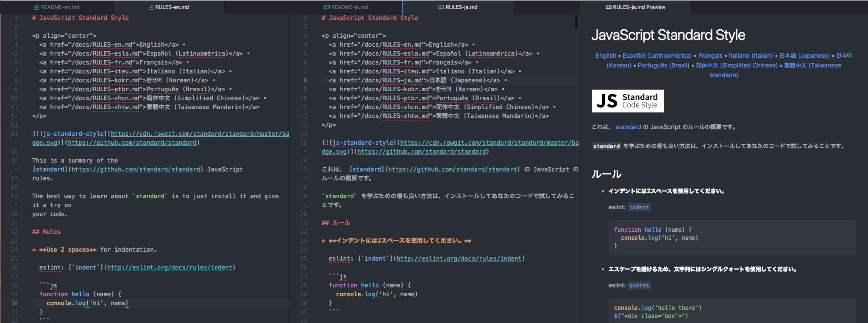This screenshot has width=868, height=323.
Task: Click the 'quotes' eslint rule link in preview
Action: 639,285
